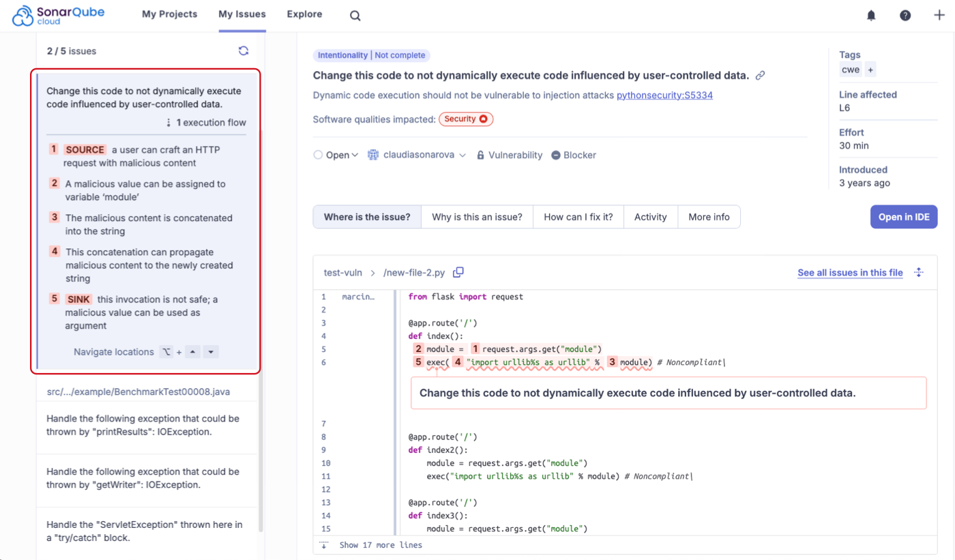Switch to How can I fix it tab

pos(578,217)
